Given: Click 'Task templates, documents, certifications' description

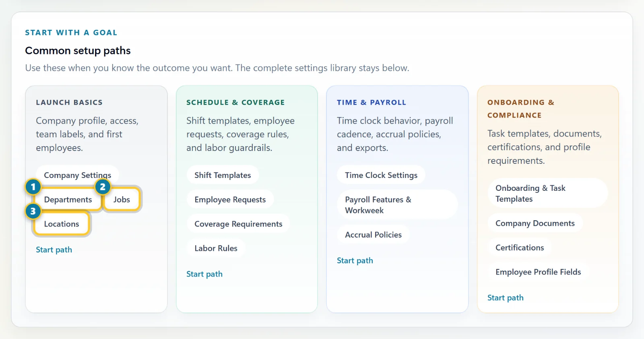Looking at the screenshot, I should point(544,147).
